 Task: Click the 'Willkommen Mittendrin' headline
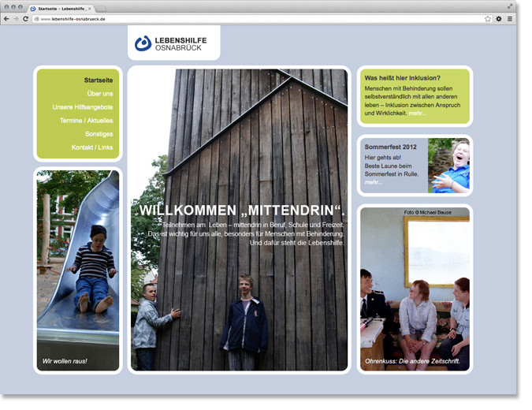pyautogui.click(x=242, y=211)
